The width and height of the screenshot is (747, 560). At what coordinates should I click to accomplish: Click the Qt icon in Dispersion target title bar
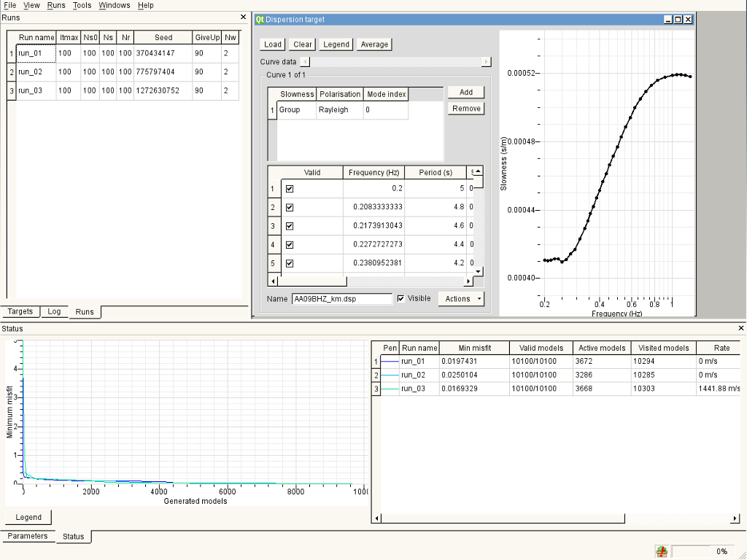pyautogui.click(x=260, y=20)
